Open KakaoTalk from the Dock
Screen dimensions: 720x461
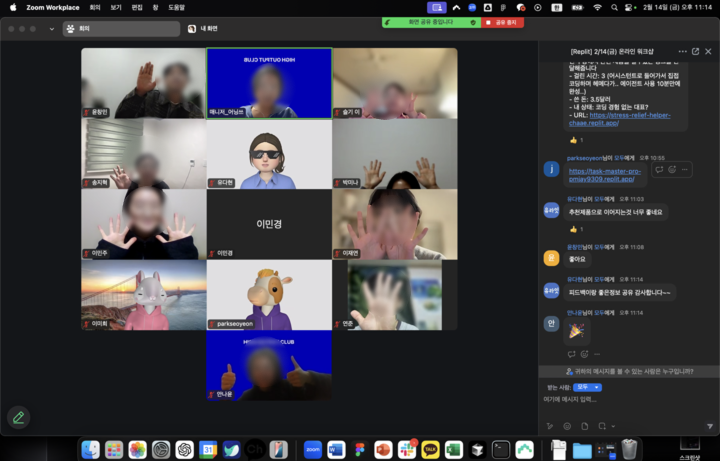[x=430, y=450]
